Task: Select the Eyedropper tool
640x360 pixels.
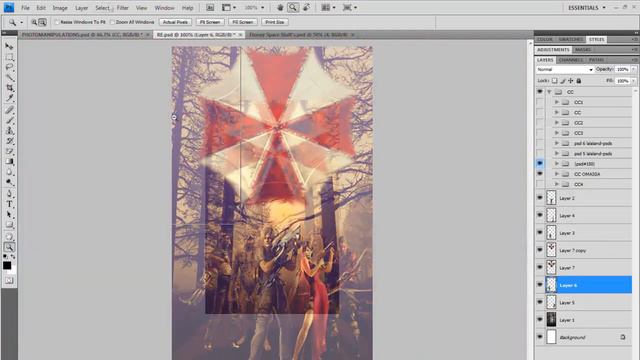Action: [x=9, y=98]
